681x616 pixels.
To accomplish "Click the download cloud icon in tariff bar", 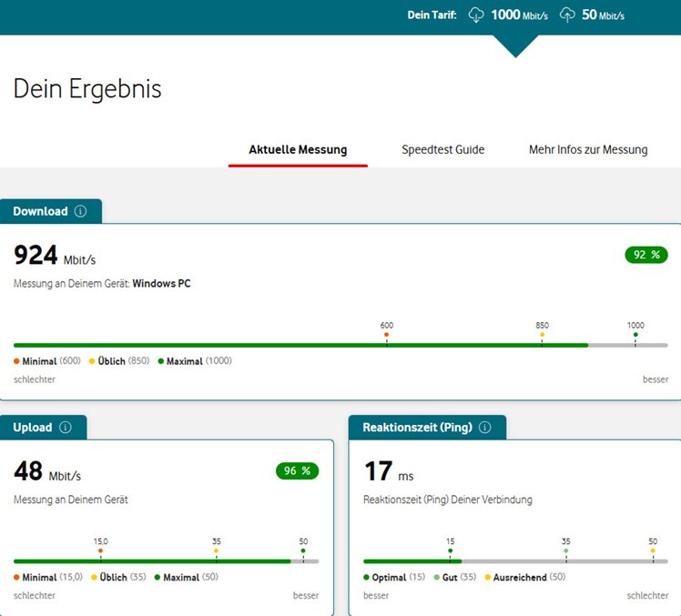I will click(x=476, y=15).
